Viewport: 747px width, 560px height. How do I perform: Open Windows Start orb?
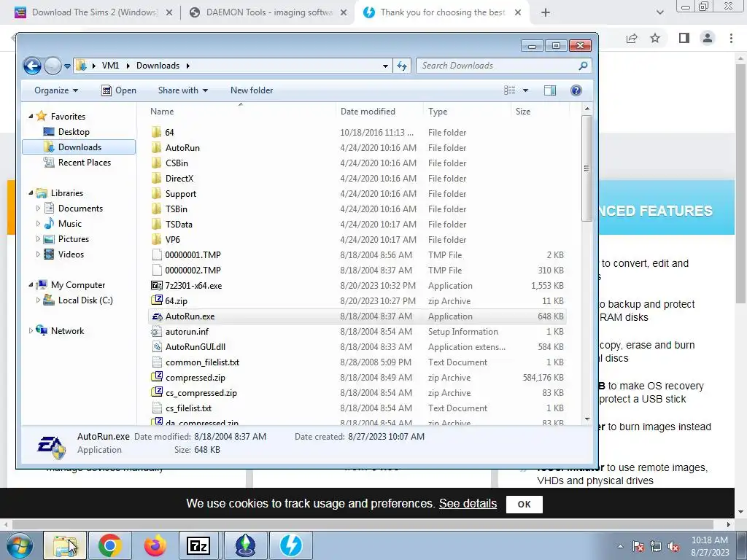pos(20,545)
